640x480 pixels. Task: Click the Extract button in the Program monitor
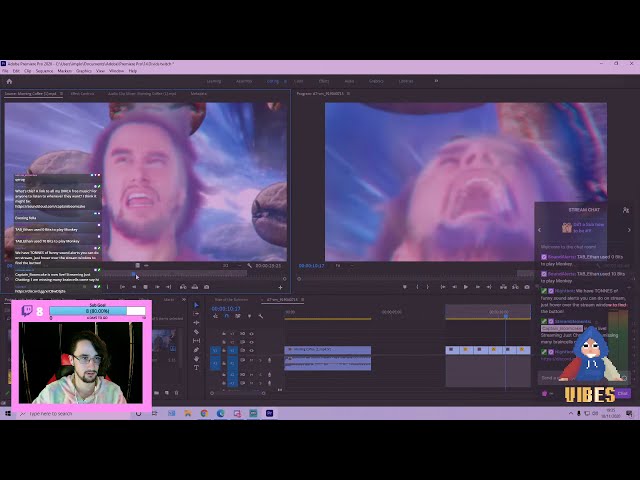coord(516,287)
